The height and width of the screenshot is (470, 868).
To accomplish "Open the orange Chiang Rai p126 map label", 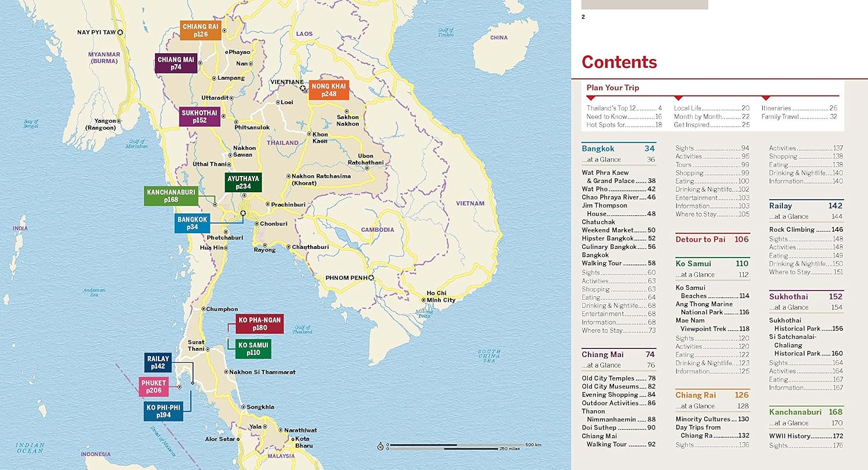I will (x=201, y=30).
